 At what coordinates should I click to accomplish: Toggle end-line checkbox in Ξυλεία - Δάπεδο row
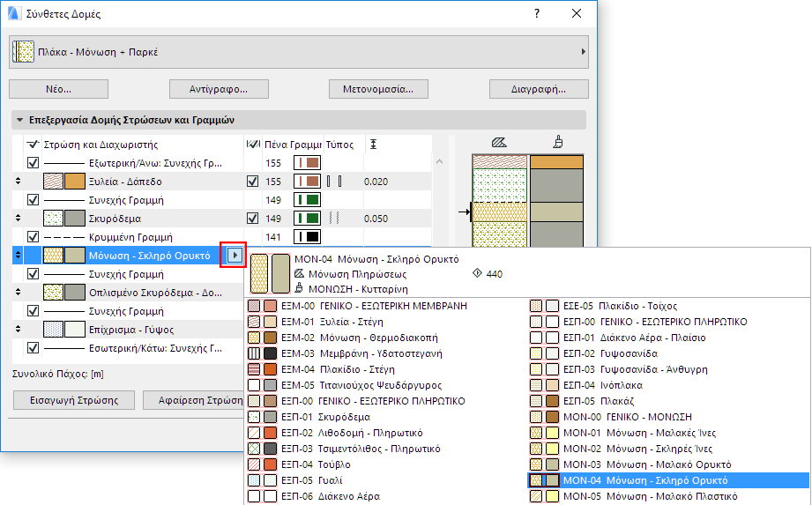[x=252, y=182]
